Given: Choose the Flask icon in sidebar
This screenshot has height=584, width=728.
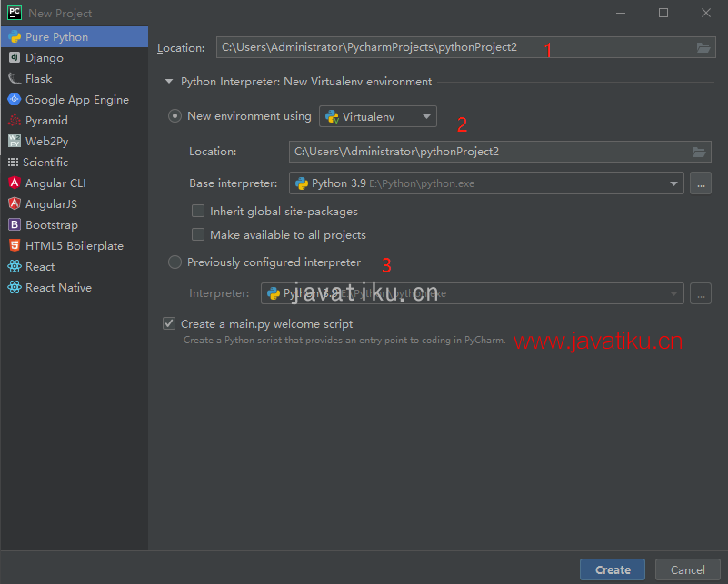Looking at the screenshot, I should click(15, 78).
